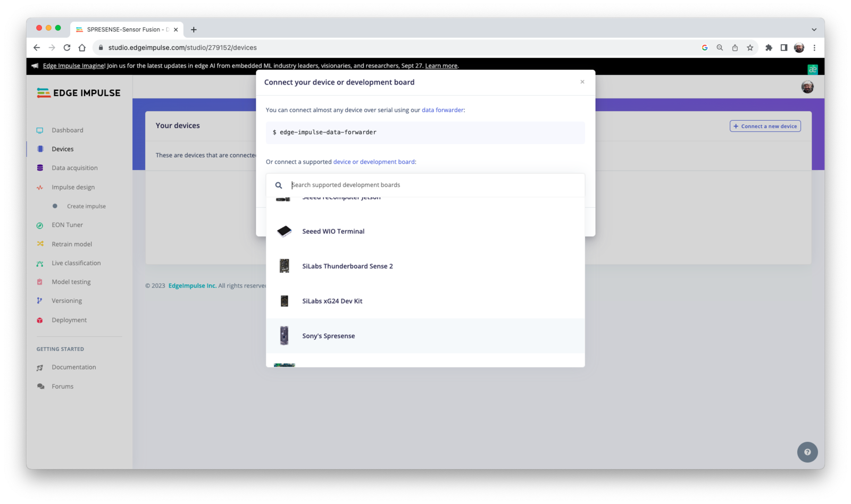Open Impulse design section
This screenshot has height=504, width=851.
point(73,187)
